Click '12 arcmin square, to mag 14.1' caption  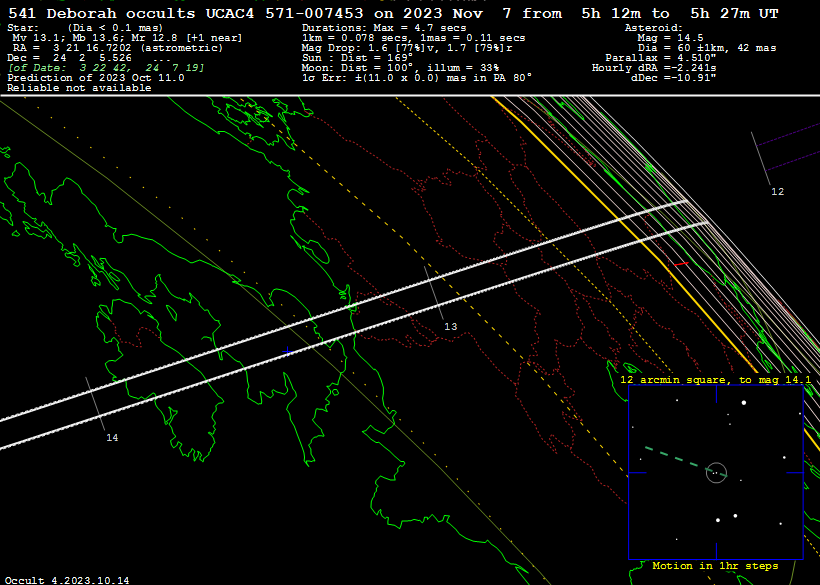point(715,380)
